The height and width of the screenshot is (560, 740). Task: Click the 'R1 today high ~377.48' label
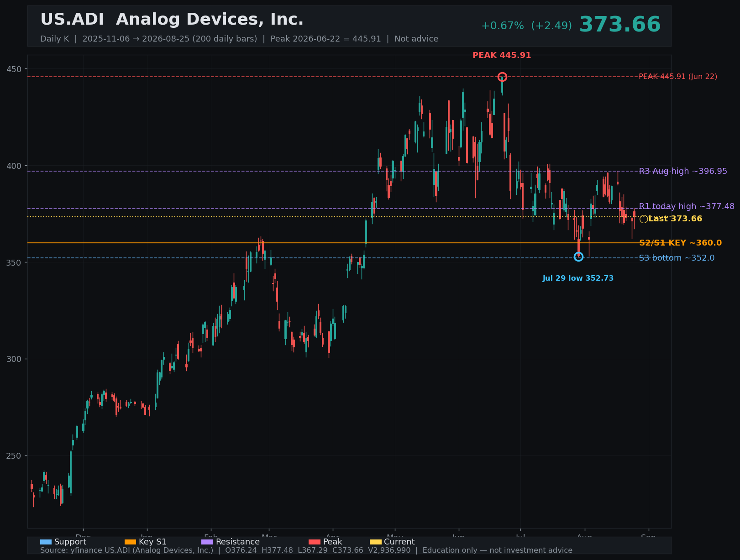click(x=687, y=206)
